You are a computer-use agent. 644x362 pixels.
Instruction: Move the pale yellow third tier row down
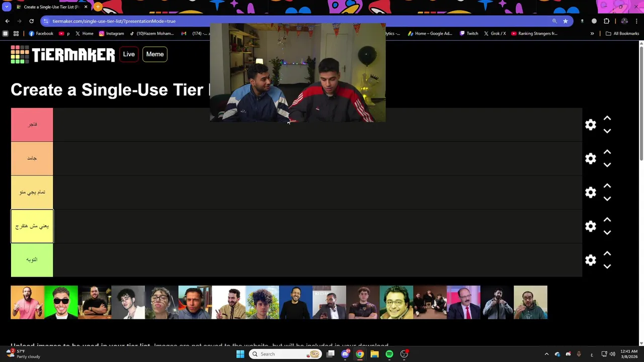click(x=607, y=199)
